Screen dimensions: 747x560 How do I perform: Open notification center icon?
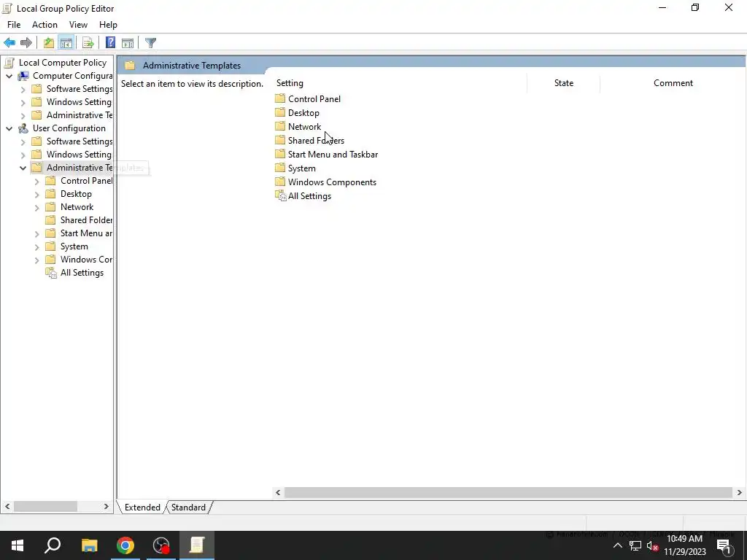pyautogui.click(x=724, y=545)
